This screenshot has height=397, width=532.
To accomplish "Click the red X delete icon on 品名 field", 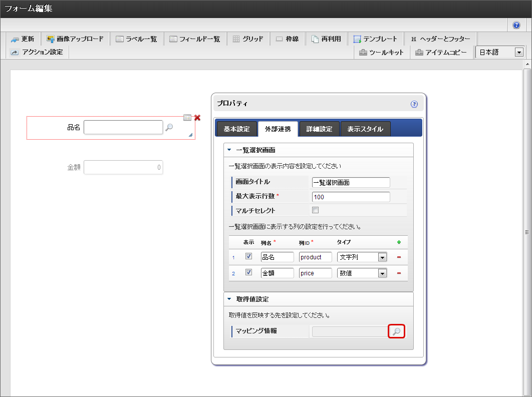I will point(197,117).
